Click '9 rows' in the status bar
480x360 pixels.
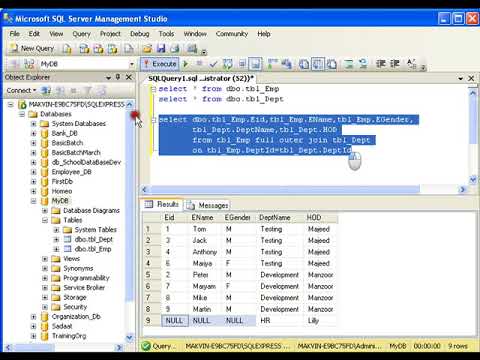pos(458,346)
